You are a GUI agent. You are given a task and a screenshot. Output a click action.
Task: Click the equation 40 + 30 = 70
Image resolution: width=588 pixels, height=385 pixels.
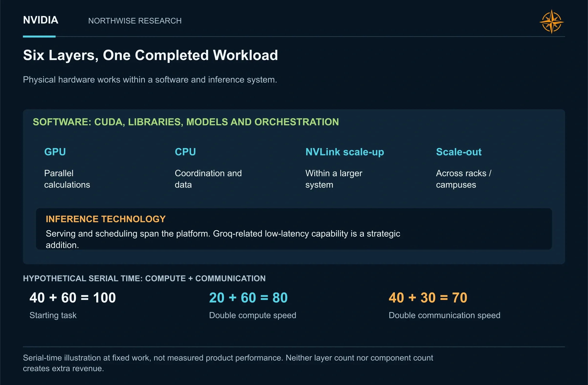[x=428, y=297]
